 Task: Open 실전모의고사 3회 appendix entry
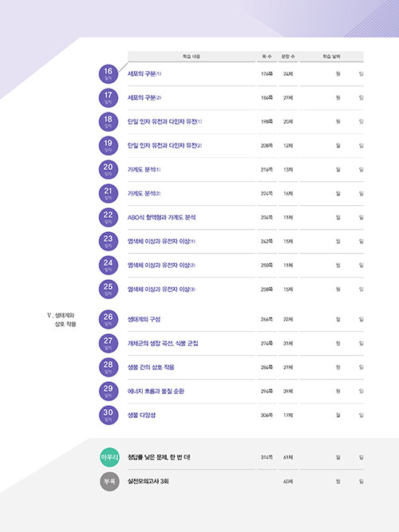click(x=148, y=482)
